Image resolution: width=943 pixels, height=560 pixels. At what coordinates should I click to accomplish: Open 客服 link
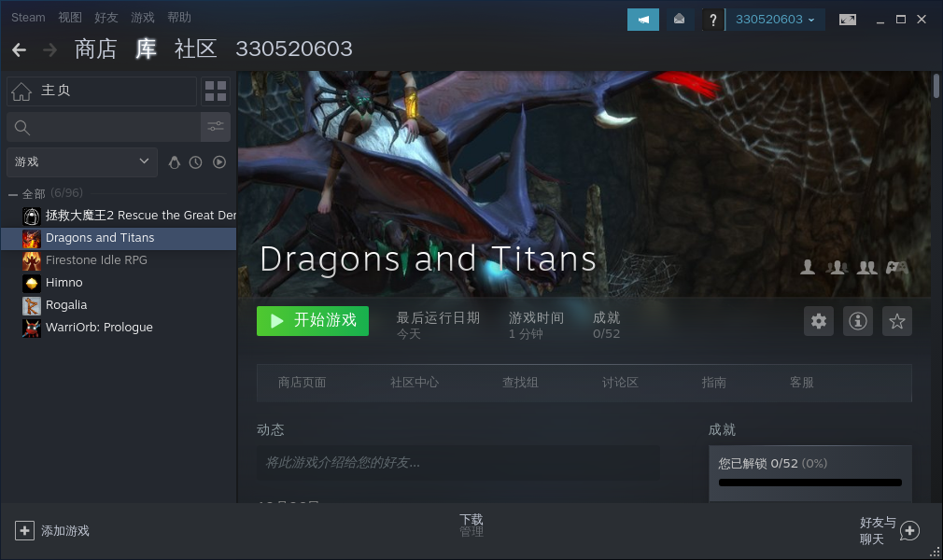(x=802, y=383)
